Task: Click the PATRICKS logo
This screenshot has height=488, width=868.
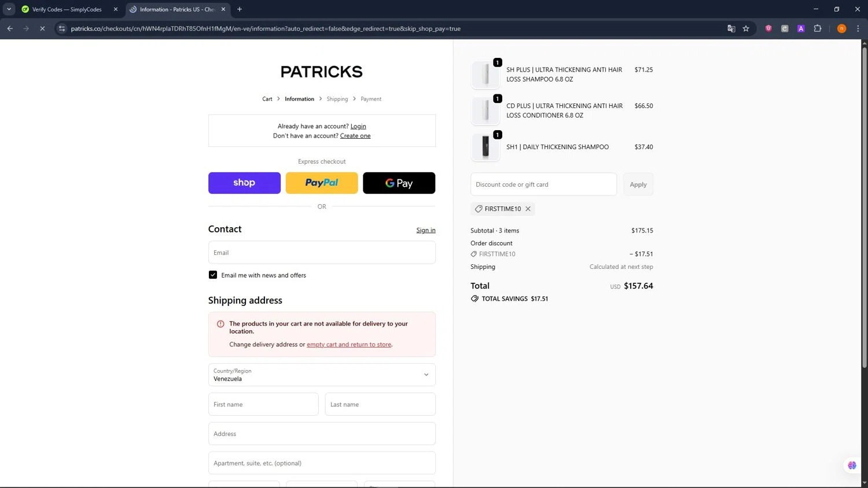Action: [322, 72]
